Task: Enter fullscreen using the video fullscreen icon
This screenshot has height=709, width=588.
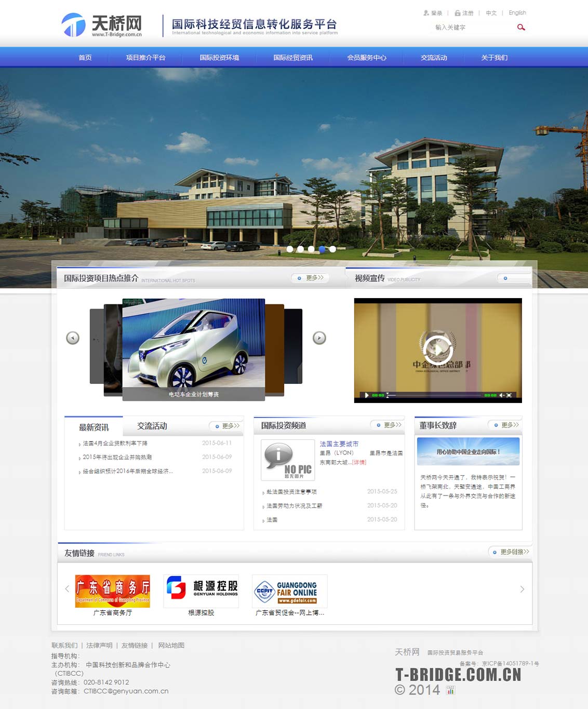Action: pyautogui.click(x=510, y=395)
